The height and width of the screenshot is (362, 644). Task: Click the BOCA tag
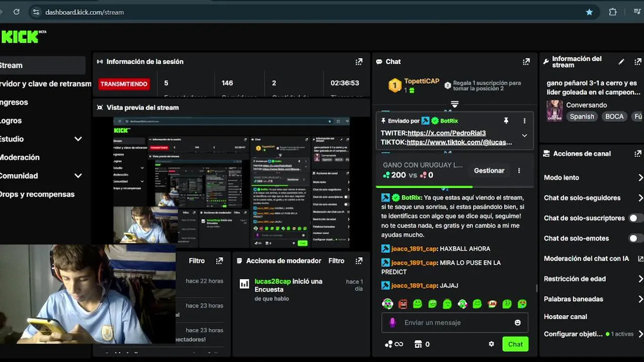(614, 117)
